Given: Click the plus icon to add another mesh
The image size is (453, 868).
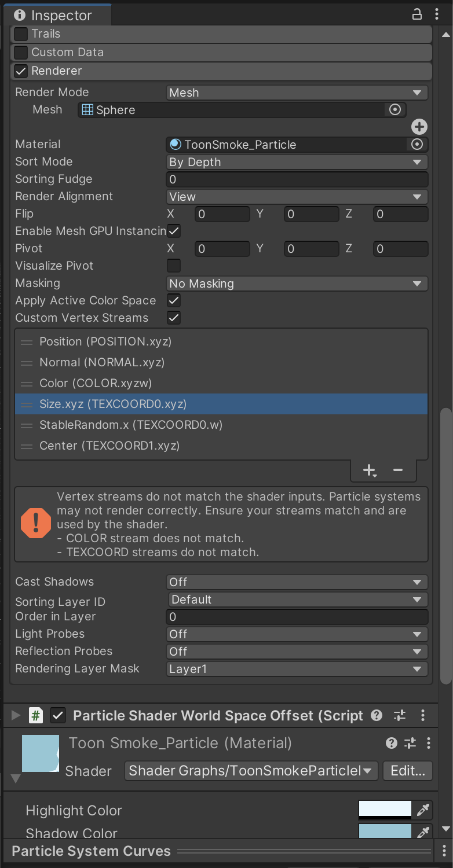Looking at the screenshot, I should point(419,126).
